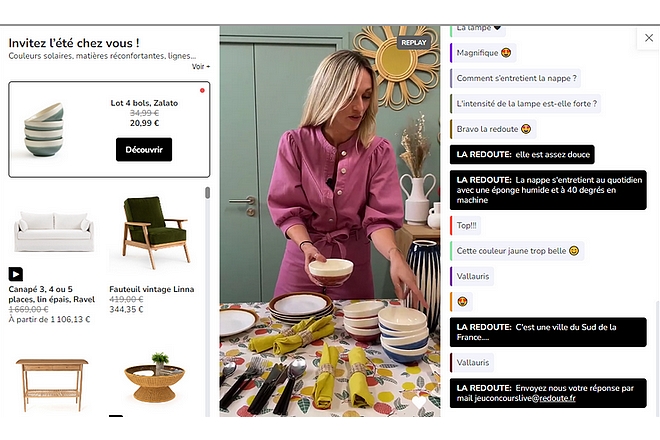The width and height of the screenshot is (660, 440).
Task: Select the rattan coffee table product
Action: coord(155,377)
